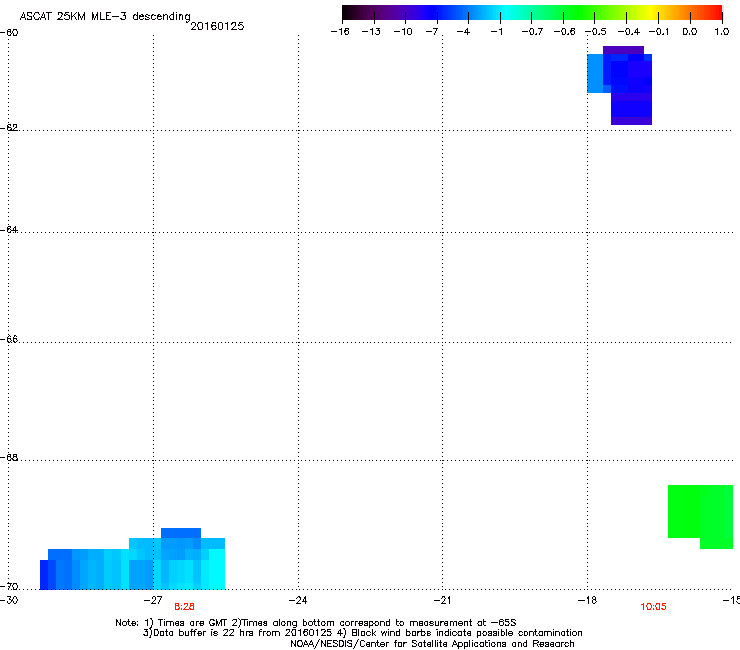740x650 pixels.
Task: Click the -0.5 color bar label
Action: coord(596,32)
